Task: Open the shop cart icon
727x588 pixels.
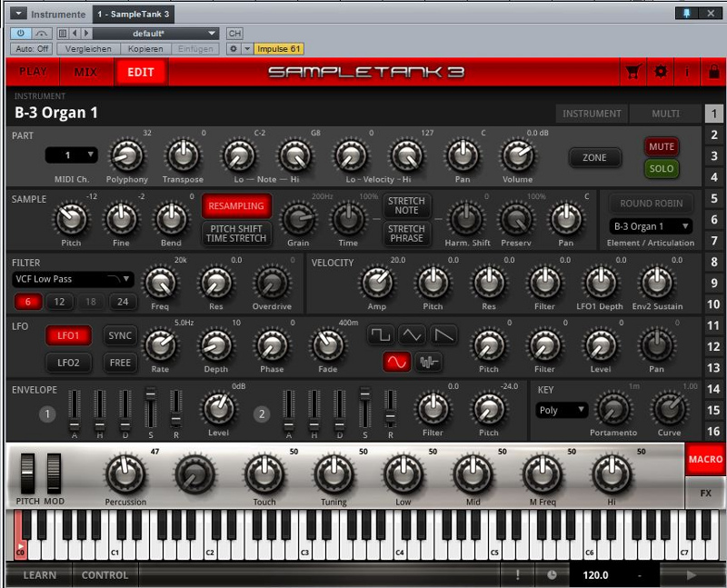Action: 632,72
